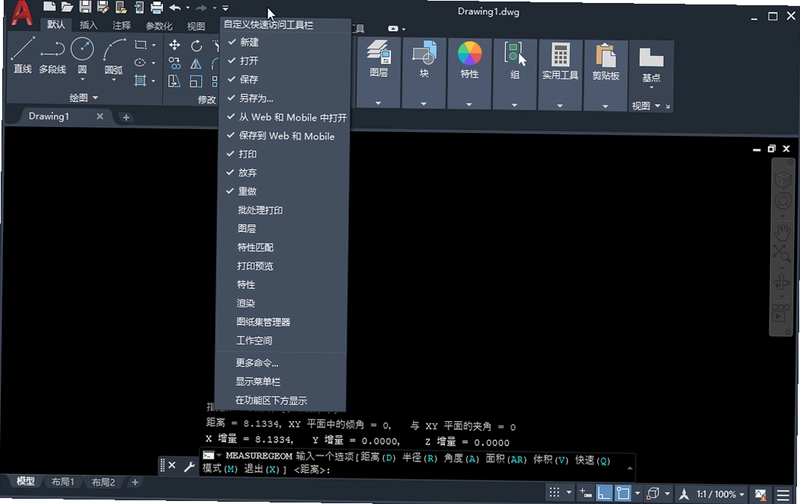
Task: Switch to the 布局1 layout tab
Action: coord(63,482)
